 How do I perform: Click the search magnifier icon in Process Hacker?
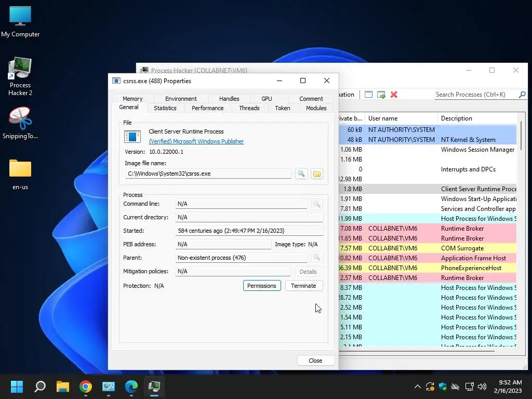pyautogui.click(x=522, y=95)
